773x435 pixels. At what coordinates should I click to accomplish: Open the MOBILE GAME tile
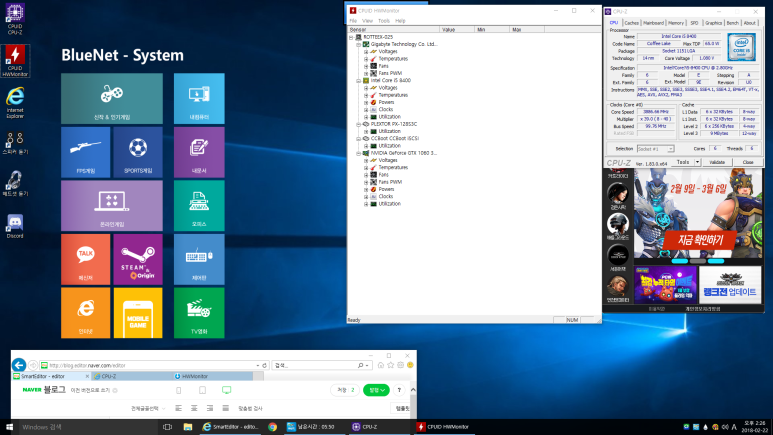[138, 313]
